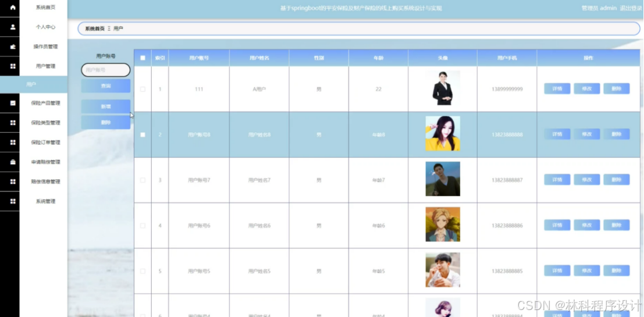Click 删除 in the 用户账号5 row

click(617, 270)
